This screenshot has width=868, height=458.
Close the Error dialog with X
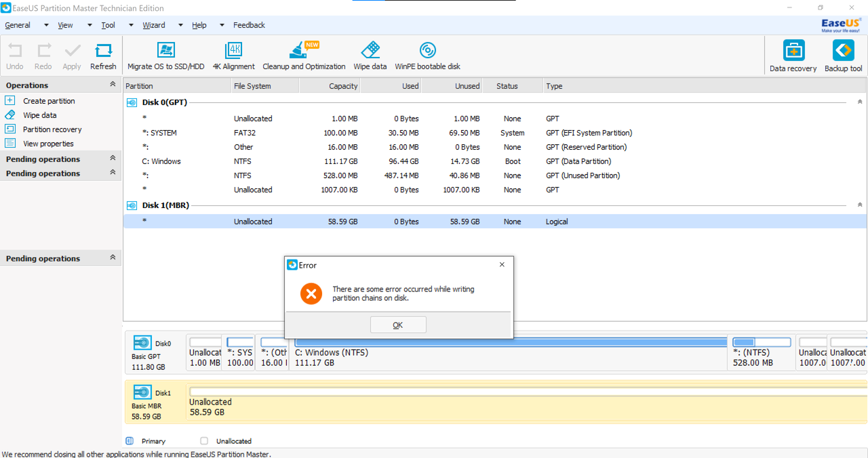coord(502,265)
